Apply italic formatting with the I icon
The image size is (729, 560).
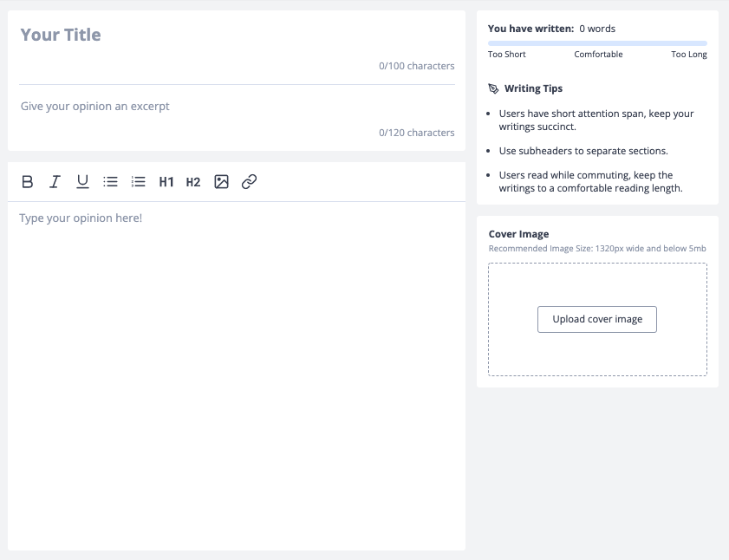pyautogui.click(x=55, y=181)
